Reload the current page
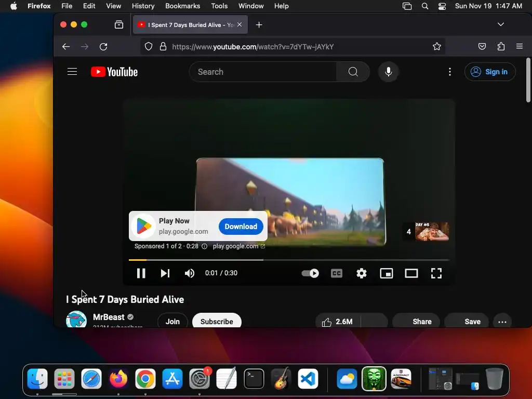 (103, 46)
